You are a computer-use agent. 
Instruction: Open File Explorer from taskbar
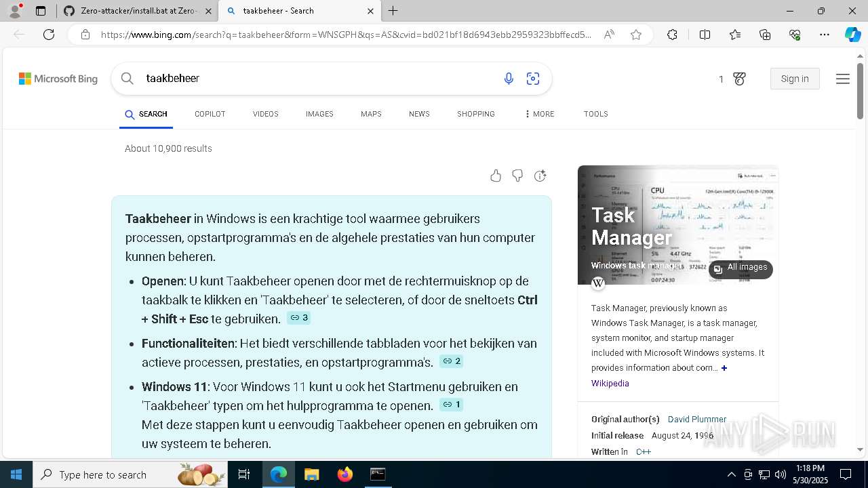point(311,474)
